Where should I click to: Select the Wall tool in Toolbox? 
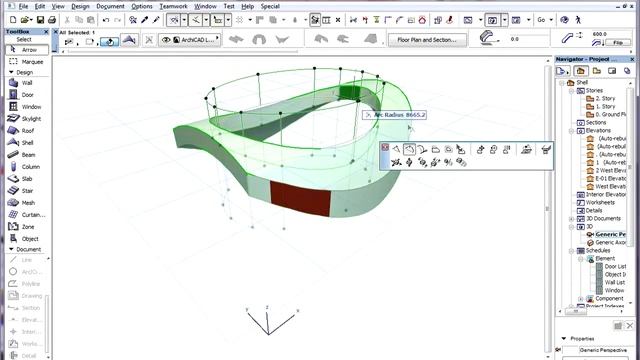pos(27,83)
